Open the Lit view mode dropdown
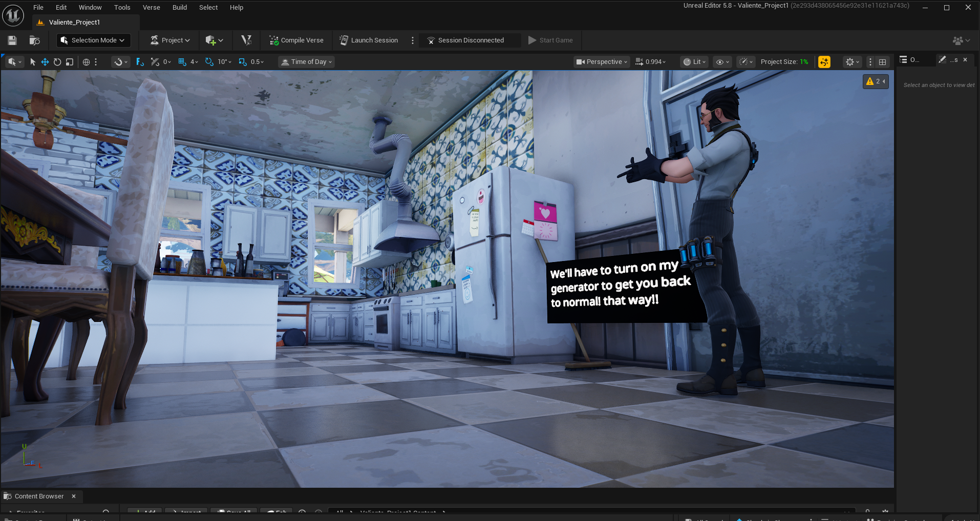The image size is (980, 521). (694, 62)
